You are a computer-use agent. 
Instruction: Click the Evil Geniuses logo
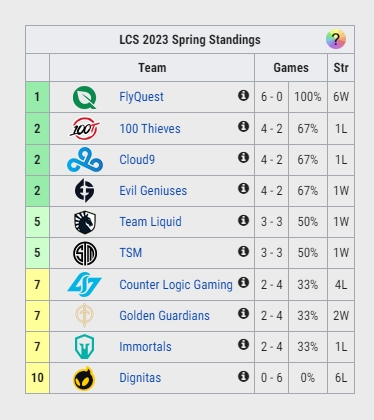pos(85,190)
